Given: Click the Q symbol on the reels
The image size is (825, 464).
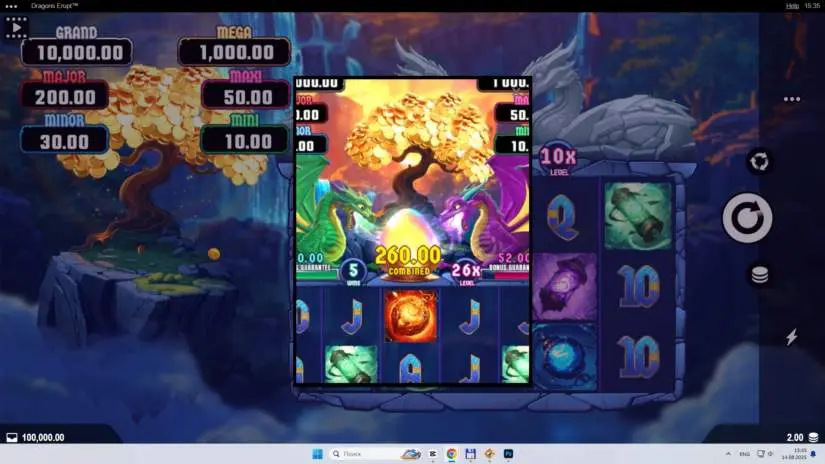Looking at the screenshot, I should [562, 219].
